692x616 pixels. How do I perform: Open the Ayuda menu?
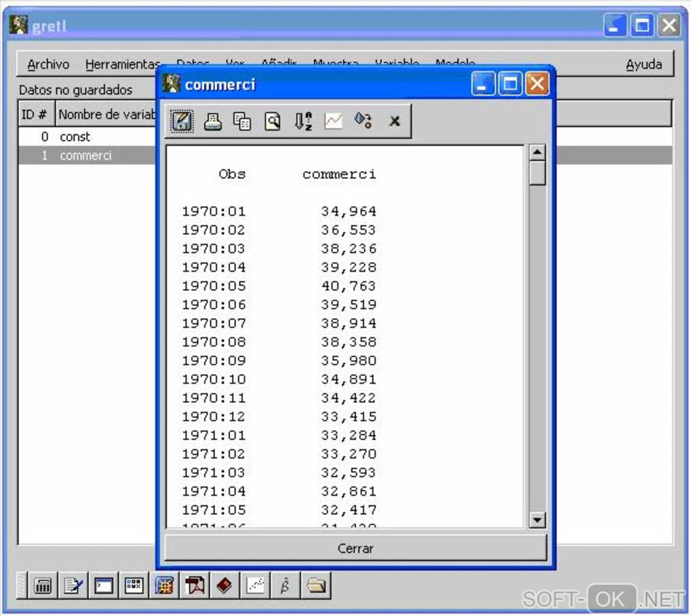pyautogui.click(x=644, y=64)
